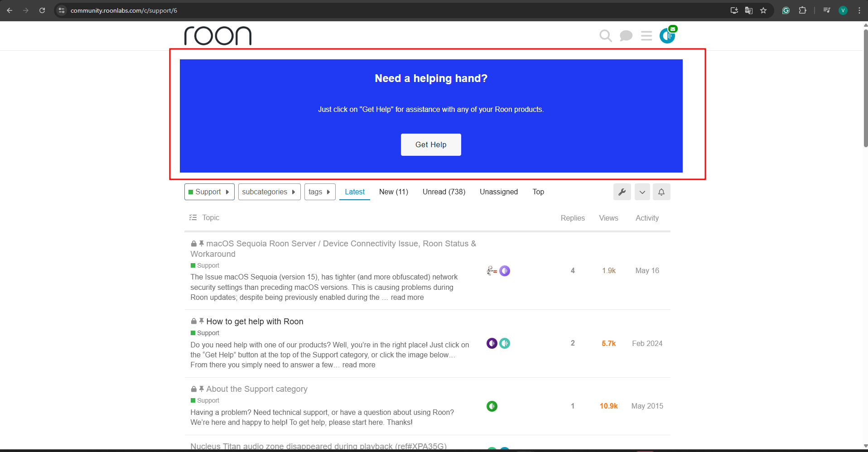This screenshot has height=452, width=868.
Task: Open the hamburger menu in header
Action: pos(646,36)
